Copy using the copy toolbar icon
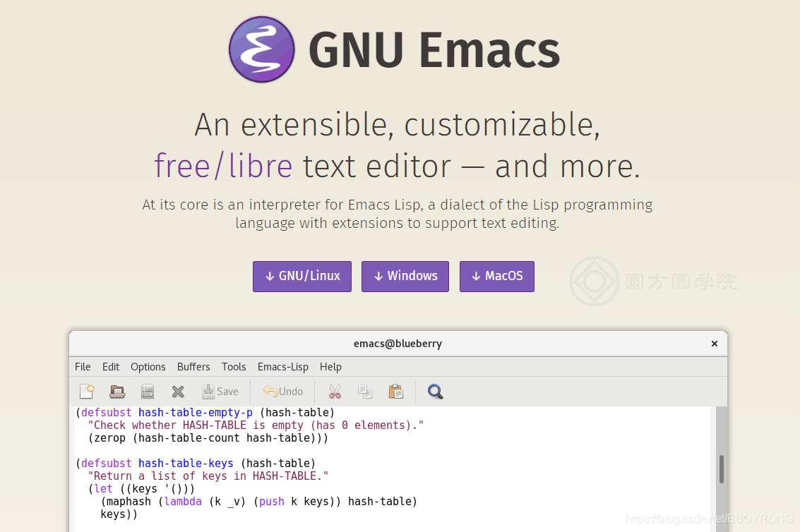The height and width of the screenshot is (532, 800). point(365,391)
